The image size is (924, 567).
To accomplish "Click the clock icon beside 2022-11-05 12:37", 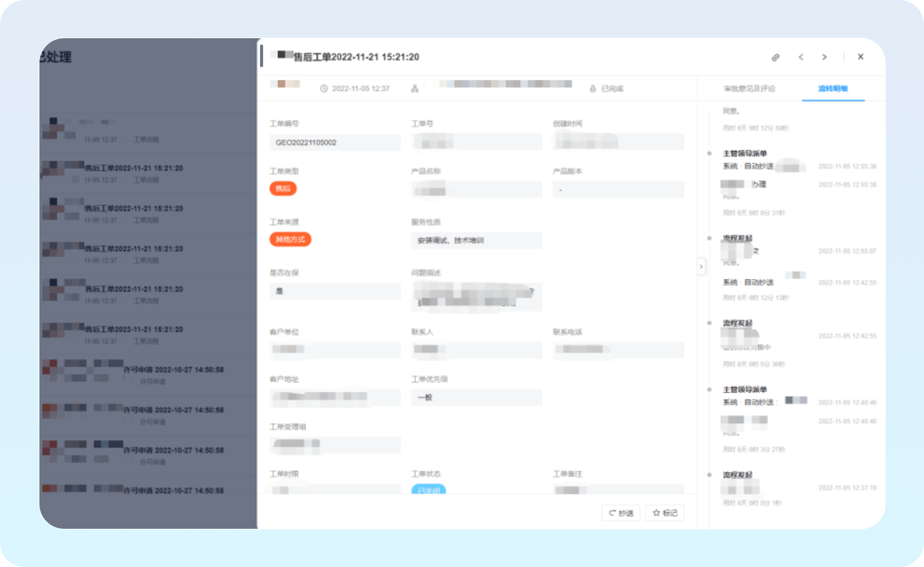I will coord(324,89).
